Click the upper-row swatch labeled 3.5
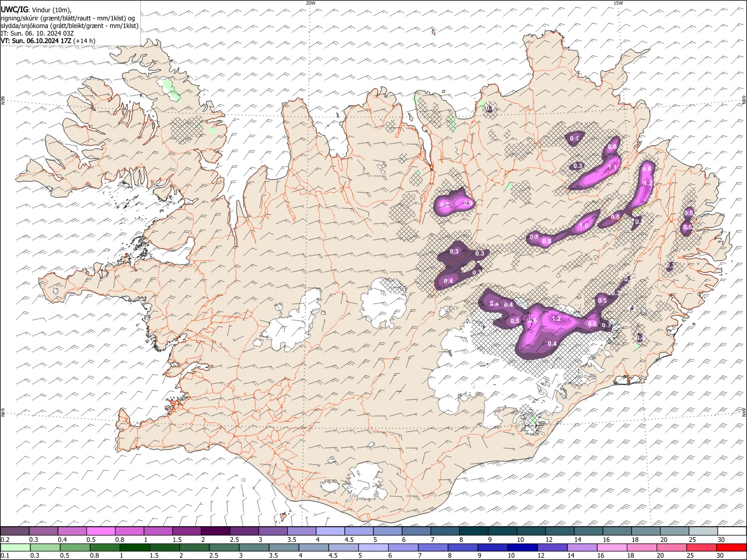Screen dimensions: 747x560 pos(301,531)
